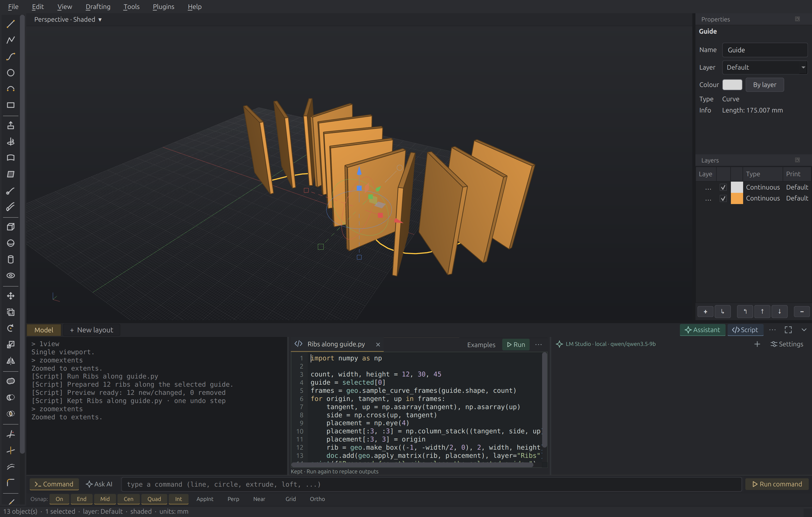The image size is (812, 517).
Task: Open the Drafting menu
Action: pyautogui.click(x=98, y=7)
